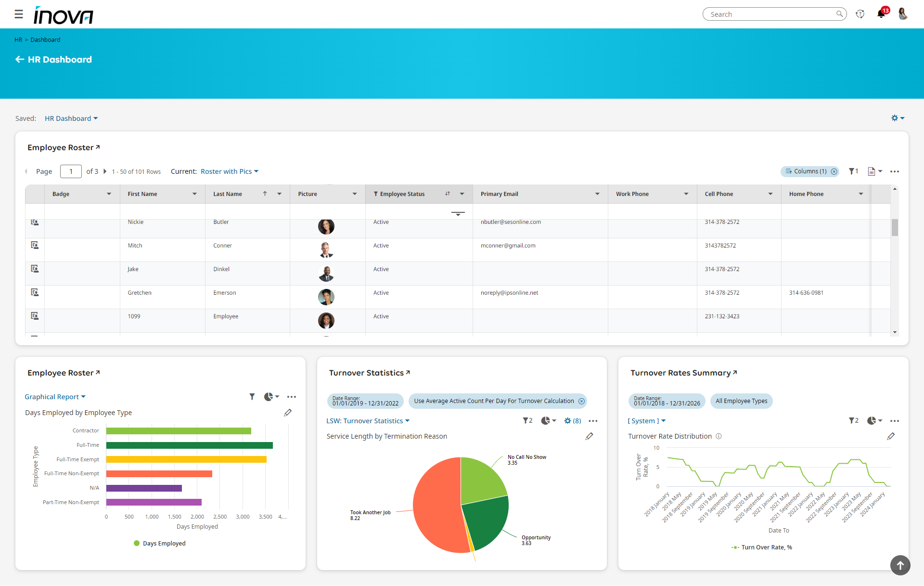Image resolution: width=924 pixels, height=586 pixels.
Task: Open the Employee Status column menu
Action: coord(462,194)
